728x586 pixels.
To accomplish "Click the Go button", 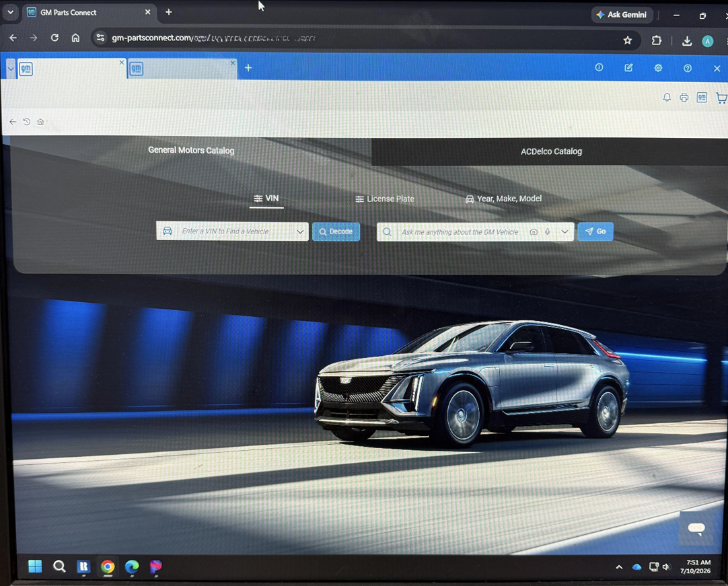I will tap(595, 231).
